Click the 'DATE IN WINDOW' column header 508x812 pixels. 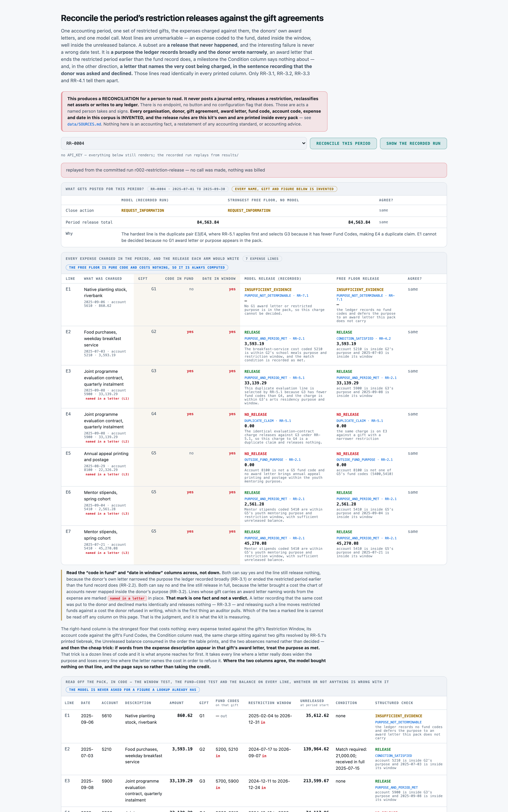(219, 279)
